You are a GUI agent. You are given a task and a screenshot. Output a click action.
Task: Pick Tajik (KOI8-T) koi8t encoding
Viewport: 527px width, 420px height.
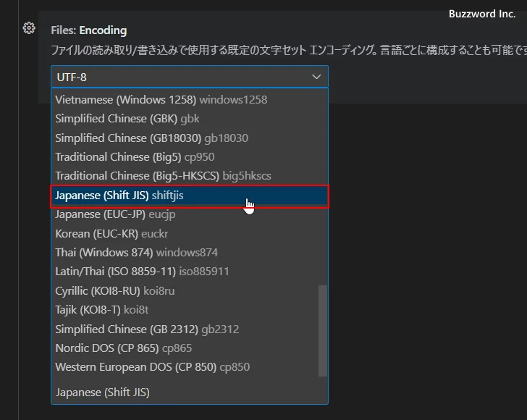(x=101, y=310)
